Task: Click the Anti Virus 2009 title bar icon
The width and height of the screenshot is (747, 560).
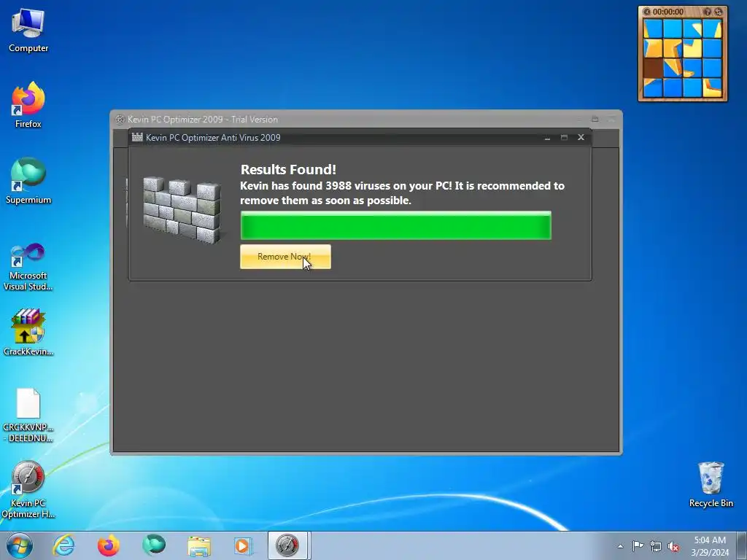Action: point(137,137)
